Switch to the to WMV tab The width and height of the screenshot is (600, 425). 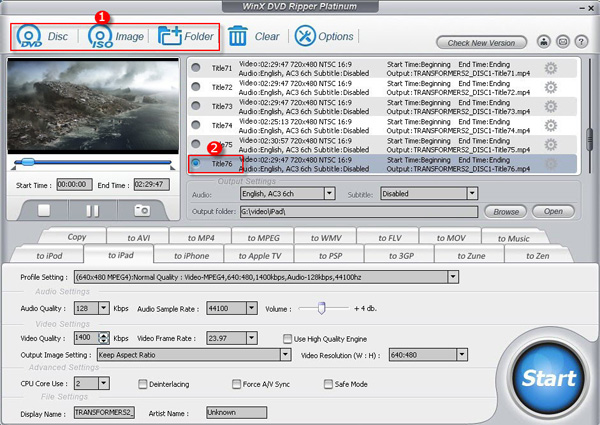[326, 238]
